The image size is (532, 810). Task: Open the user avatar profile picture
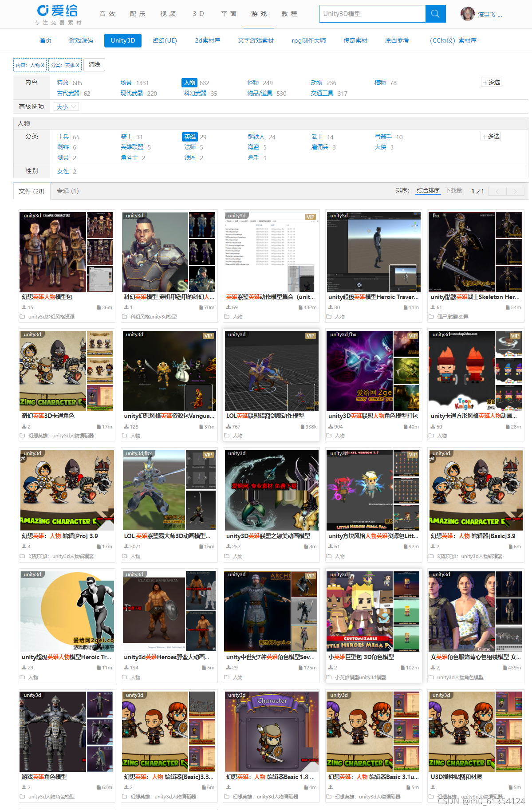tap(468, 14)
